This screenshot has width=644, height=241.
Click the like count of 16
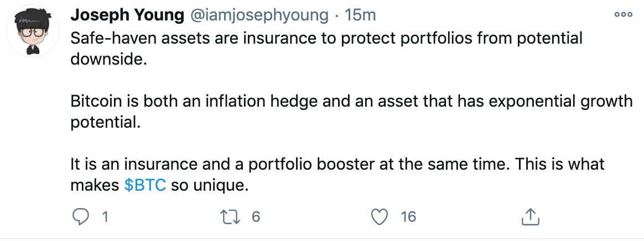point(408,217)
